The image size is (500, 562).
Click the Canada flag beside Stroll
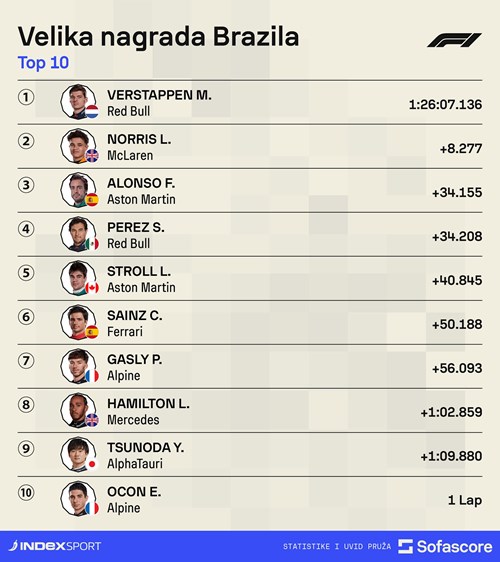[92, 288]
